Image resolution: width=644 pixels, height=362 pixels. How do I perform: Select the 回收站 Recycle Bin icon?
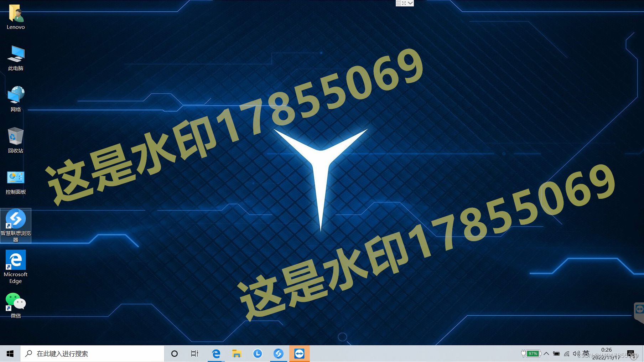click(16, 140)
